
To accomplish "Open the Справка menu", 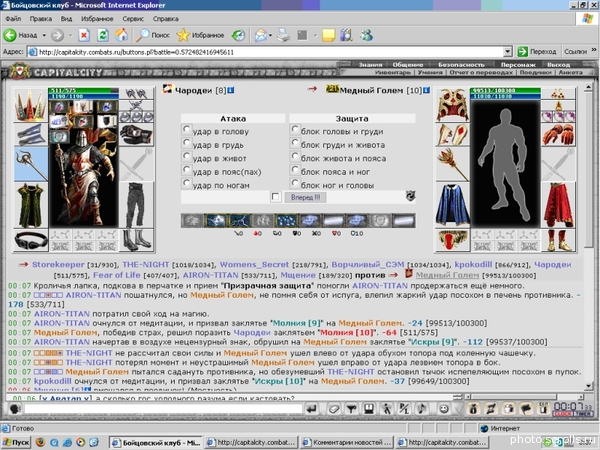I will point(166,19).
